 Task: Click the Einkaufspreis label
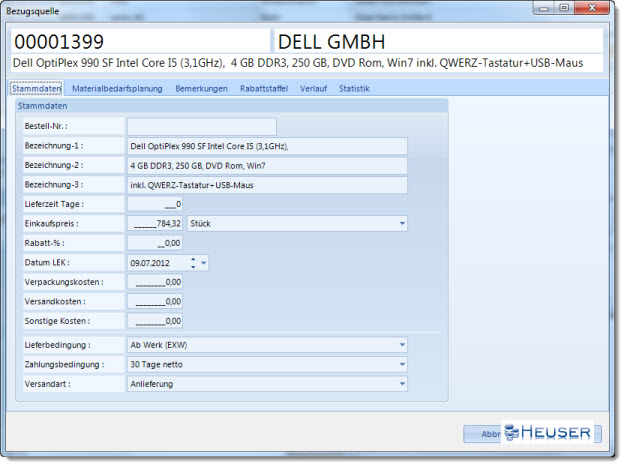click(x=51, y=224)
